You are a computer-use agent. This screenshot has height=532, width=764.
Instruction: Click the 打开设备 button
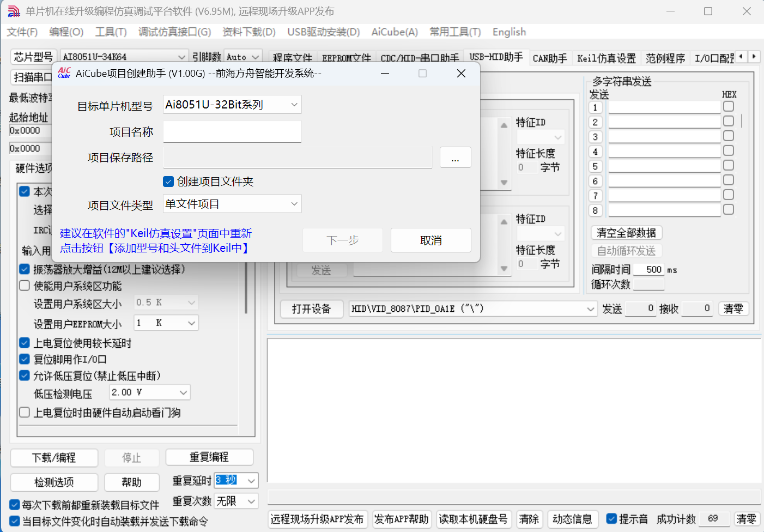[311, 309]
